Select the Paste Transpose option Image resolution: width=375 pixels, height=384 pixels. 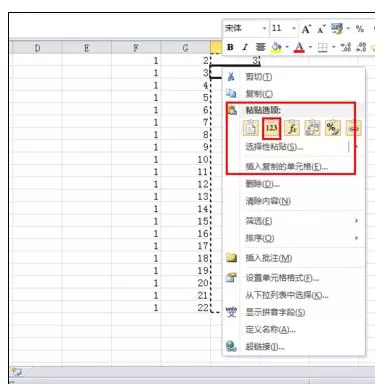(x=312, y=128)
